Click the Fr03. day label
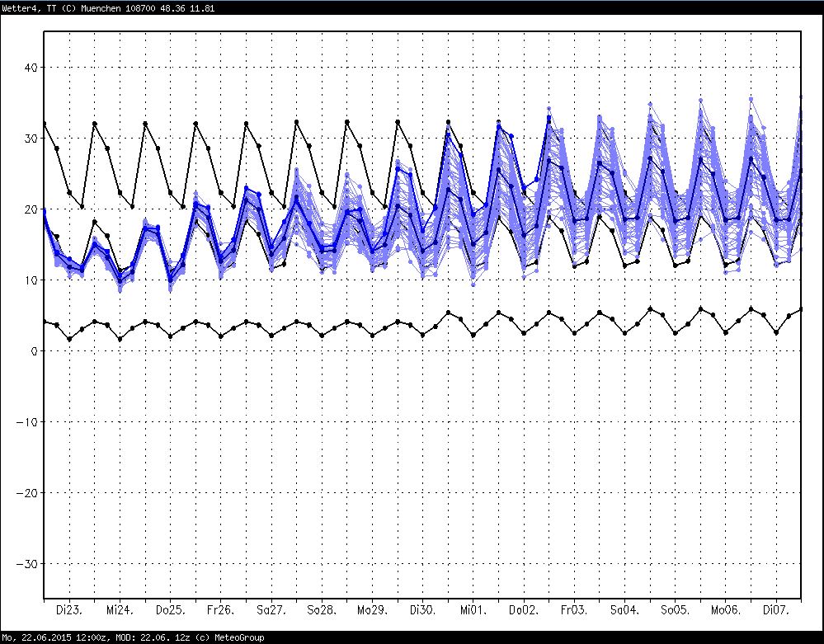Viewport: 824px width, 644px height. pos(573,610)
